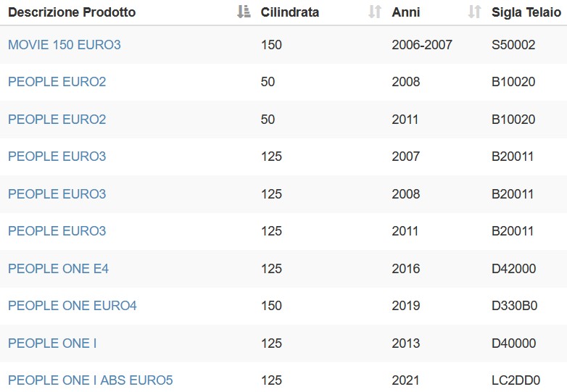Screen dimensions: 567x392
Task: Click the sort icon beside Descrizione Prodotto
Action: pyautogui.click(x=244, y=12)
